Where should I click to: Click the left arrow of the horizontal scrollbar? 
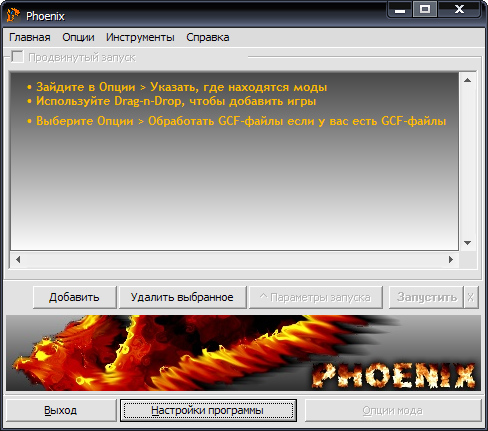(x=18, y=259)
